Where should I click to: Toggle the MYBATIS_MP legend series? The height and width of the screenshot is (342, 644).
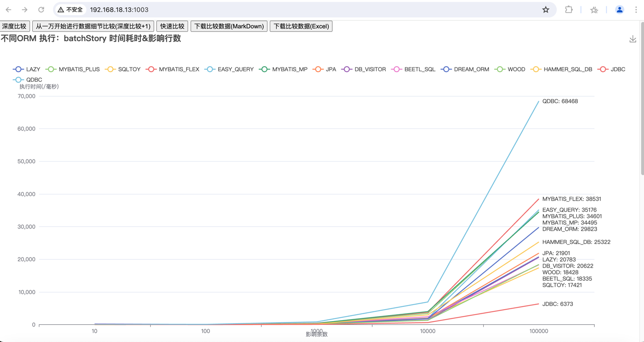tap(283, 69)
